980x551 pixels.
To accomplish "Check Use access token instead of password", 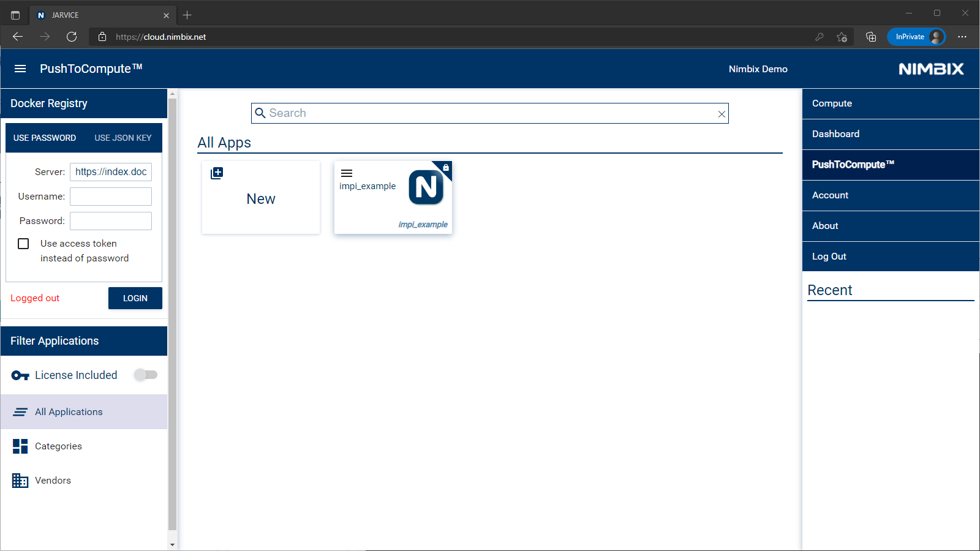I will (23, 244).
